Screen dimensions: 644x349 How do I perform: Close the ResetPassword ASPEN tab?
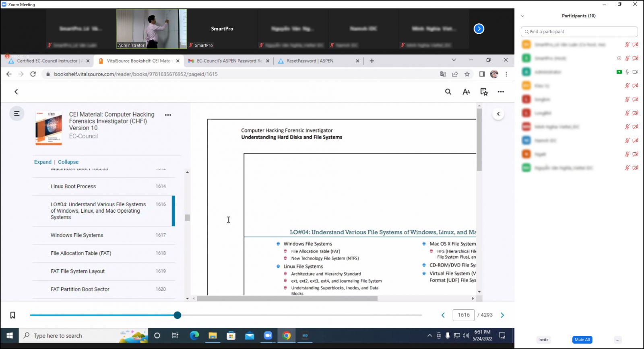(357, 61)
